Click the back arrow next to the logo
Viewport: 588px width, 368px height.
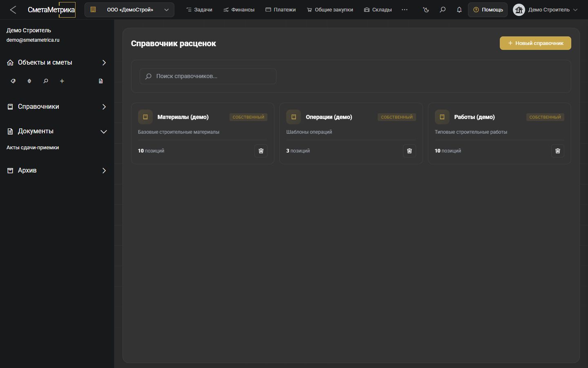13,9
